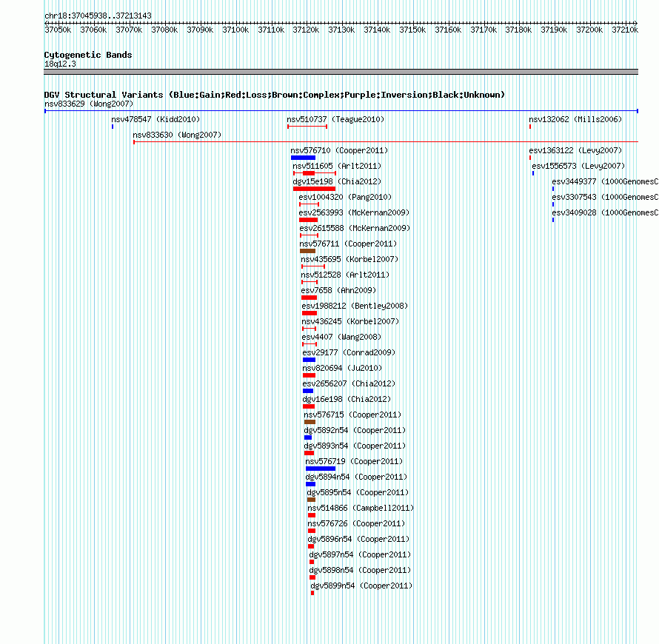Select the red bar below dgv15e198
Screen dimensions: 659x644
tap(314, 189)
